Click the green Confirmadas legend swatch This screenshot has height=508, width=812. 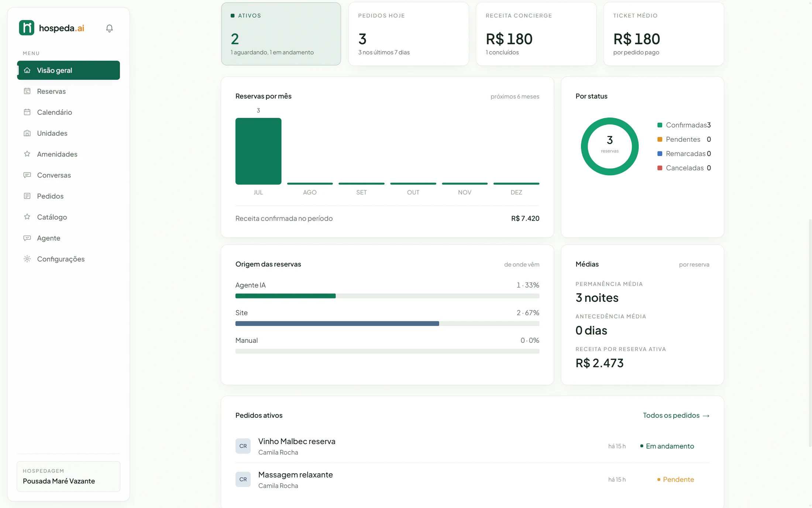pyautogui.click(x=660, y=125)
